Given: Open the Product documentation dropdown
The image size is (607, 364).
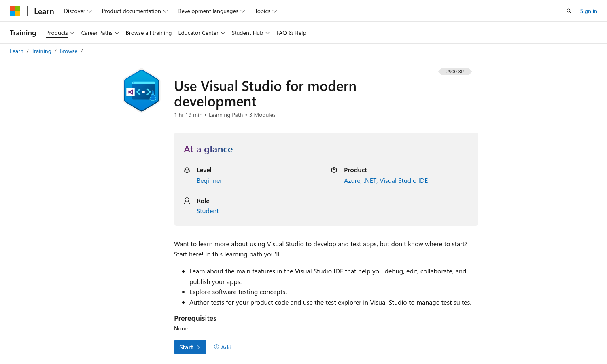Looking at the screenshot, I should coord(134,11).
